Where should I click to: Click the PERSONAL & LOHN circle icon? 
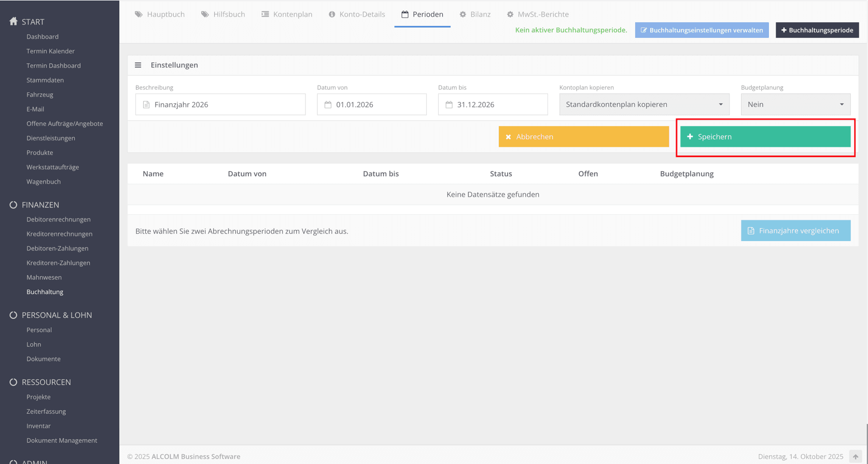[x=13, y=315]
